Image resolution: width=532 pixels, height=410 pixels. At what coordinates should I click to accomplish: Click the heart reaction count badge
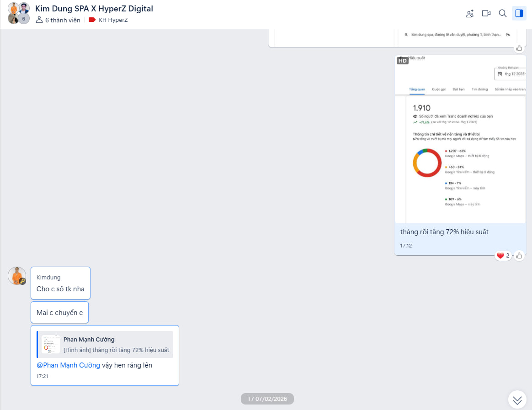click(503, 256)
